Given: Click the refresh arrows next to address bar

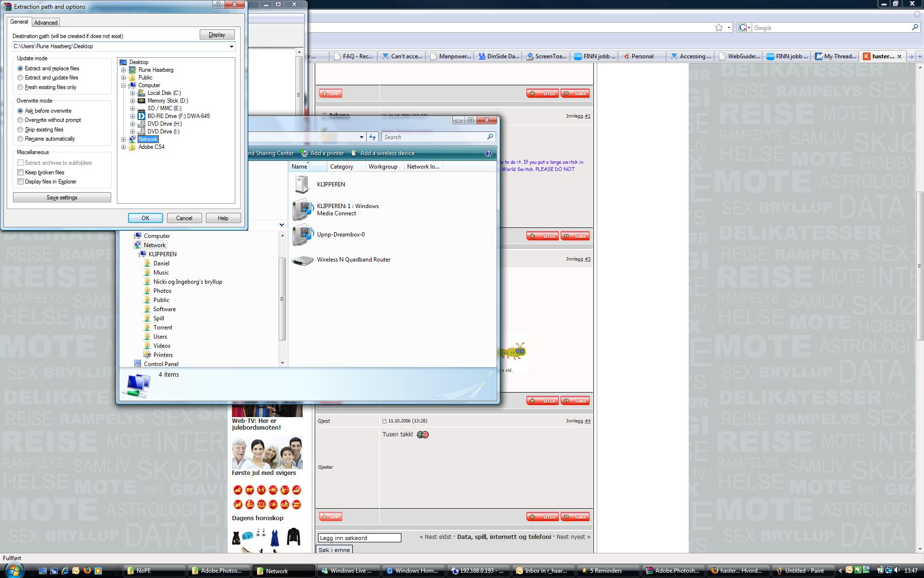Looking at the screenshot, I should click(372, 137).
